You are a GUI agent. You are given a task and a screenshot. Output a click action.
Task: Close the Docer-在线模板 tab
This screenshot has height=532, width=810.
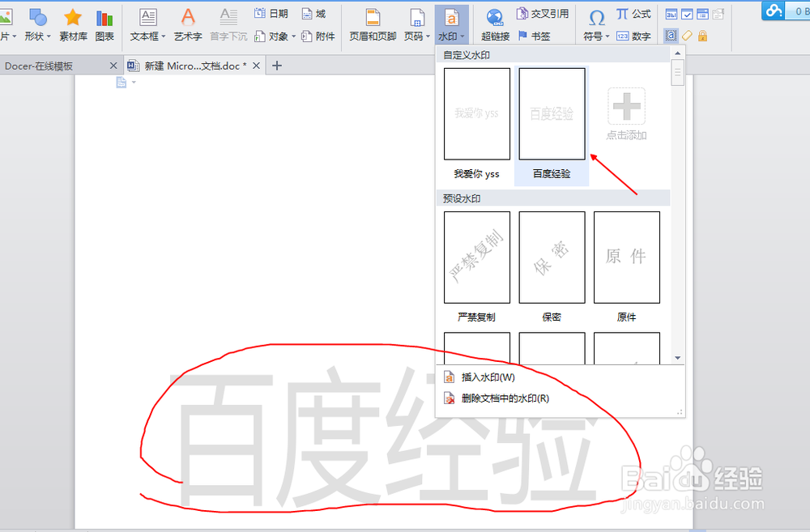113,66
